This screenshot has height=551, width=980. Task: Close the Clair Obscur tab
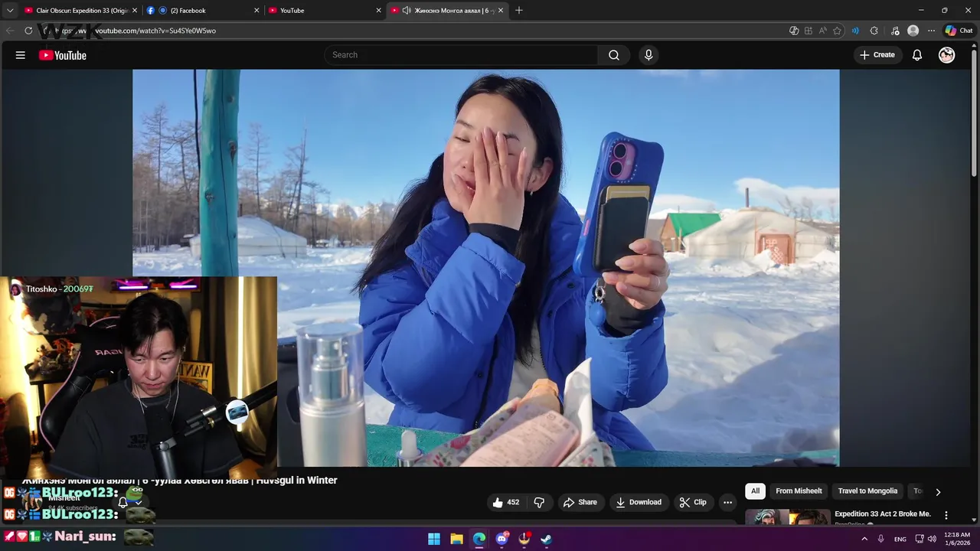(135, 11)
